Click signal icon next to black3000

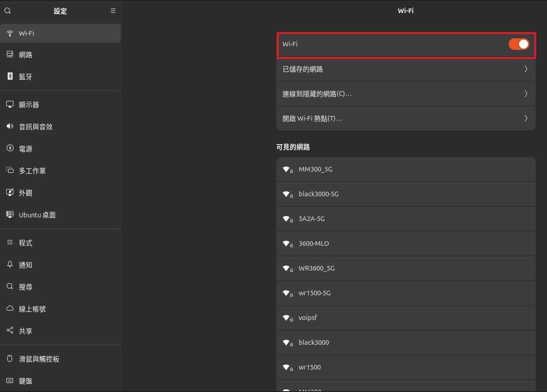[287, 343]
